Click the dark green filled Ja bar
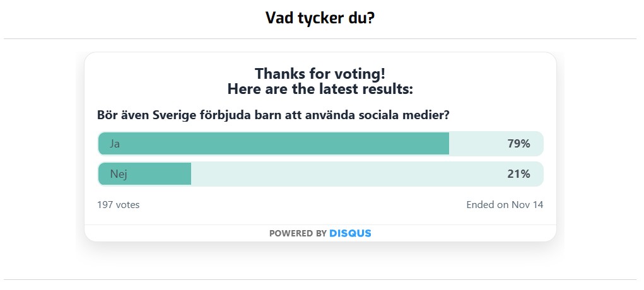 pos(284,144)
